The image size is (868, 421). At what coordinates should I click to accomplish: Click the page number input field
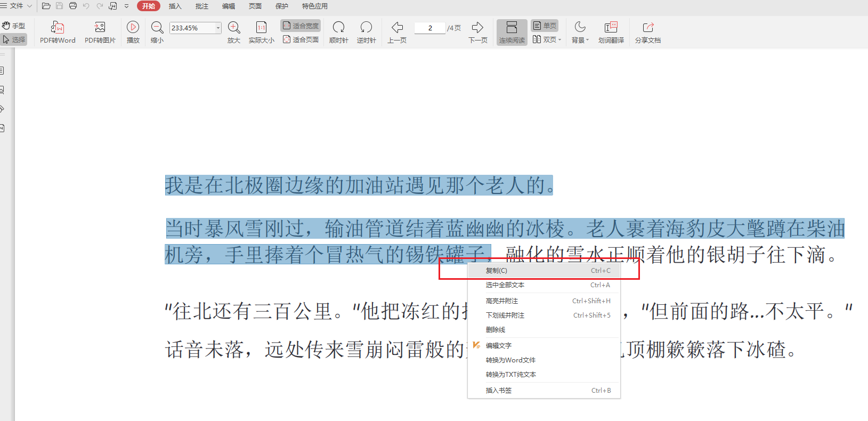[429, 28]
